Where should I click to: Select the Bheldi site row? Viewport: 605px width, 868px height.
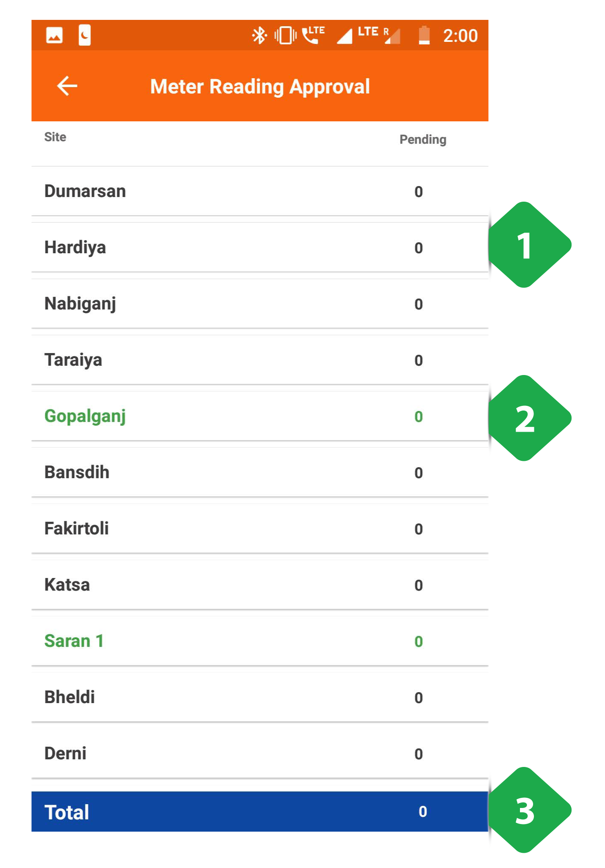260,698
